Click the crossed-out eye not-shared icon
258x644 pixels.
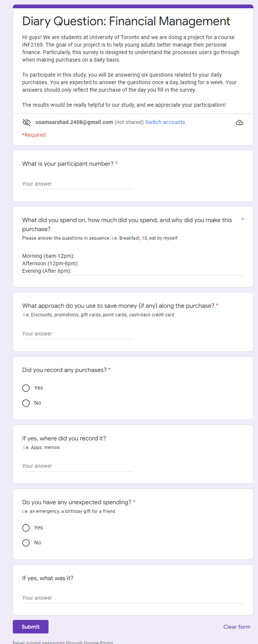click(26, 122)
